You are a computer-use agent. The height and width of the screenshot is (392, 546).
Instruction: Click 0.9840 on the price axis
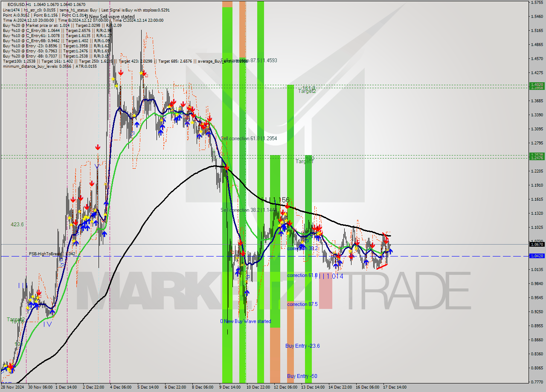coord(536,283)
